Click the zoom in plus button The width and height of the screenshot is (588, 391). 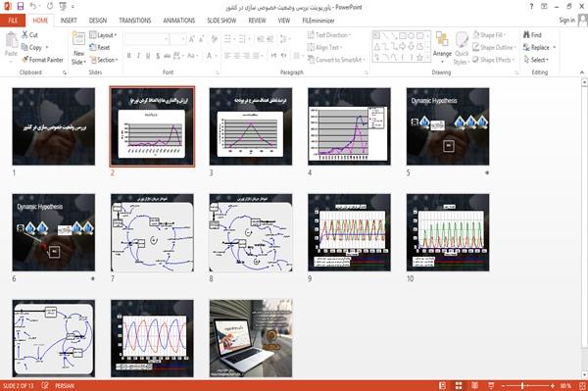[553, 385]
